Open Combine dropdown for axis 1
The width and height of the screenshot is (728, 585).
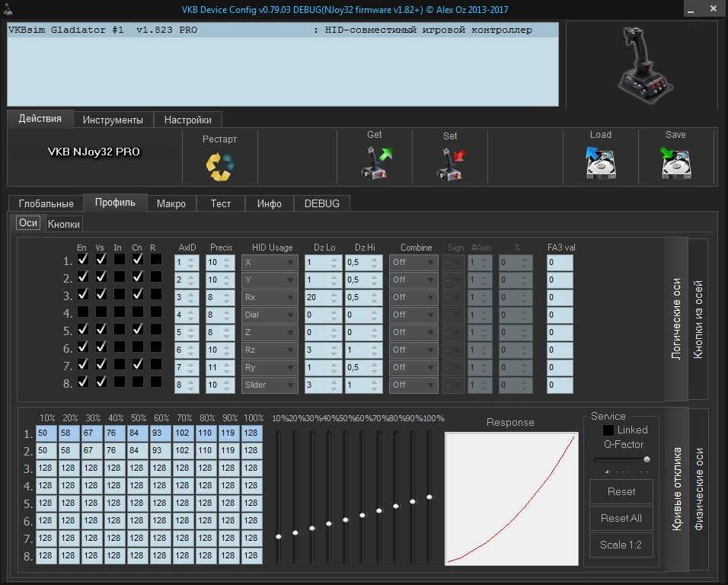tap(413, 262)
